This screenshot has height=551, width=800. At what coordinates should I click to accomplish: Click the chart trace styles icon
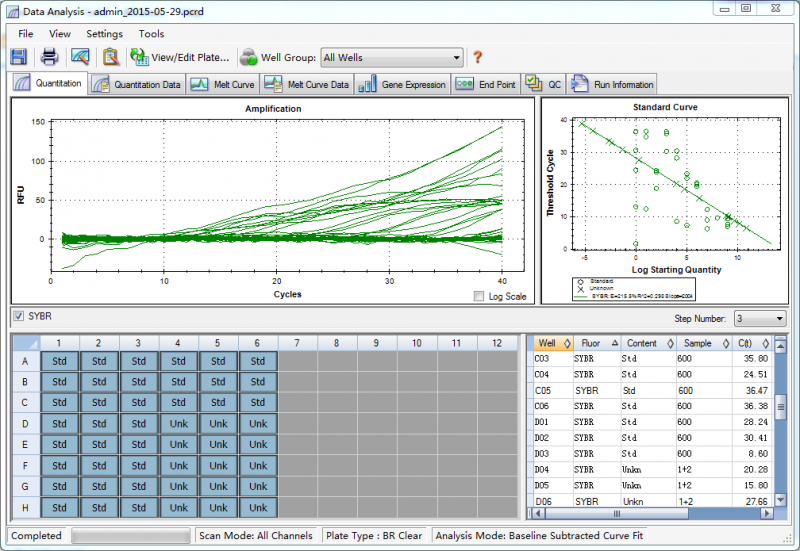(81, 57)
